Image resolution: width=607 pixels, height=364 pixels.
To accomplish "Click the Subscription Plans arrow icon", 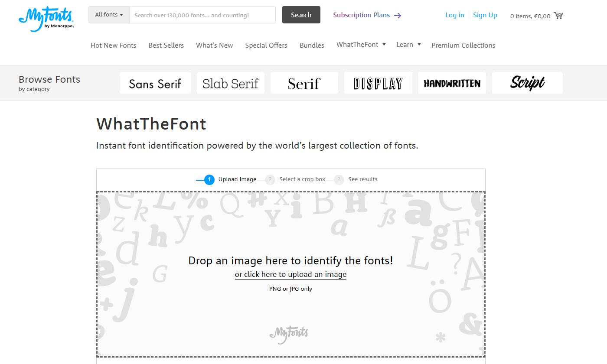I will (398, 15).
